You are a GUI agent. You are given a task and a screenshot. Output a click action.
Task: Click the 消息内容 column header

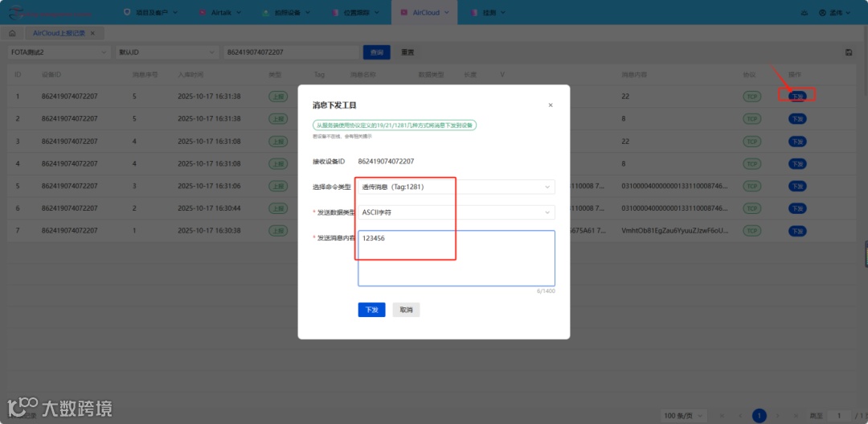point(634,74)
